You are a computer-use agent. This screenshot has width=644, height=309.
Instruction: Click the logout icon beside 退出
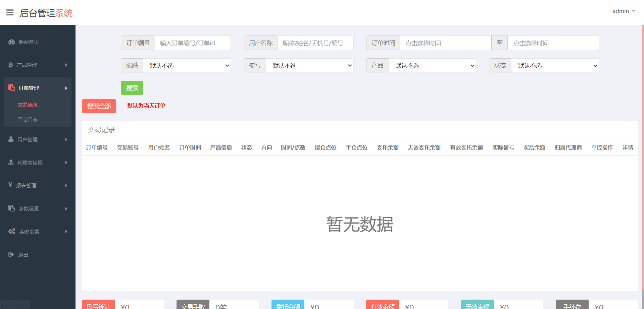pyautogui.click(x=11, y=254)
